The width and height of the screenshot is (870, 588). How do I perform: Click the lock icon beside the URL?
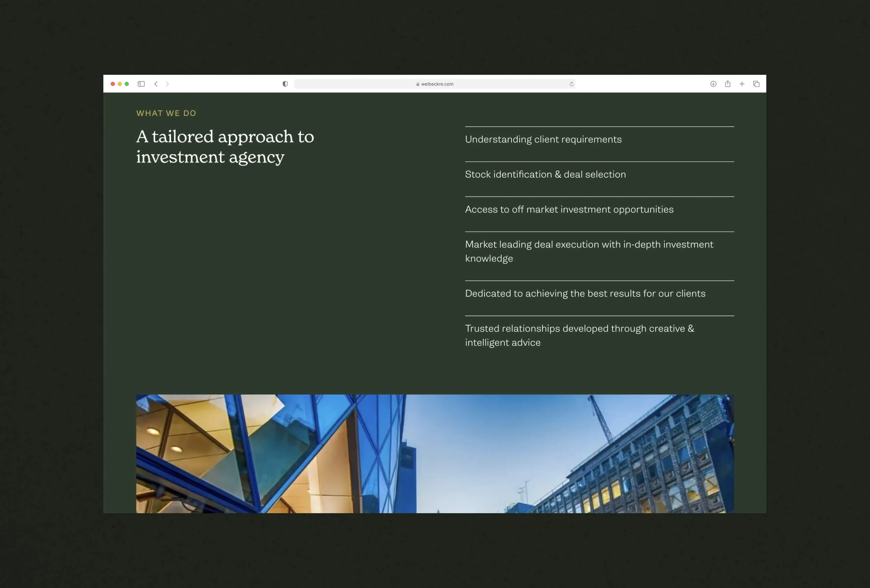418,84
